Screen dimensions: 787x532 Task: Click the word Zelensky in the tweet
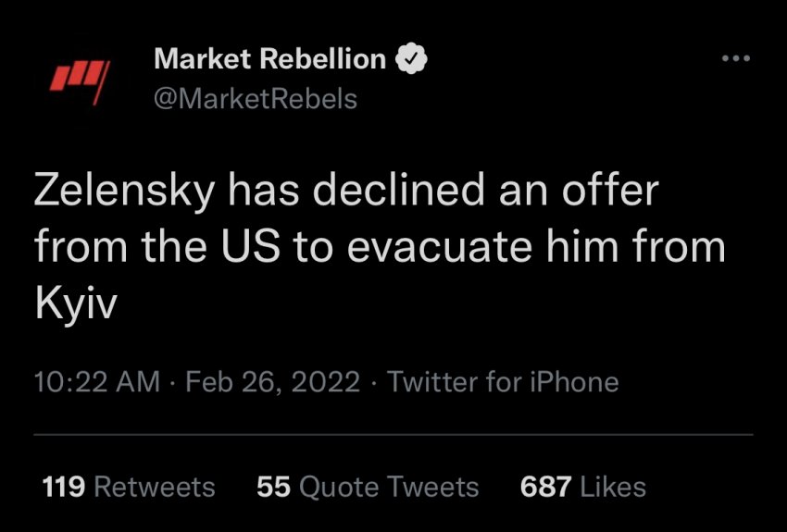point(125,192)
